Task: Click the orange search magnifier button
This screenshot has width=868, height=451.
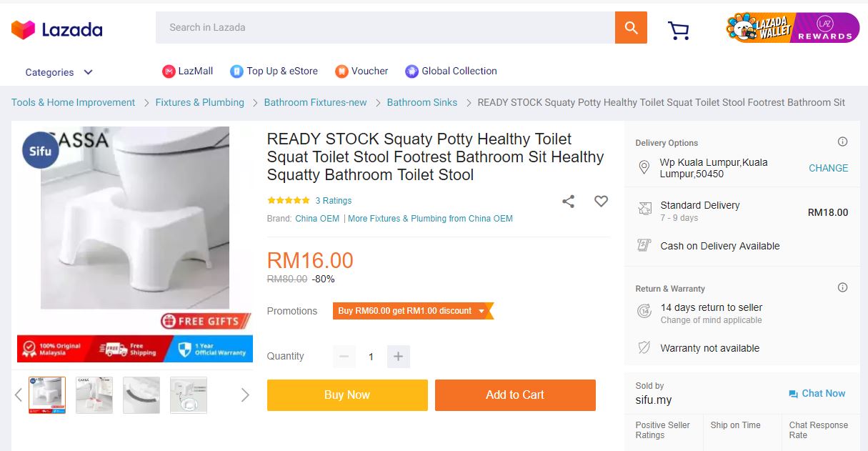Action: click(x=631, y=28)
